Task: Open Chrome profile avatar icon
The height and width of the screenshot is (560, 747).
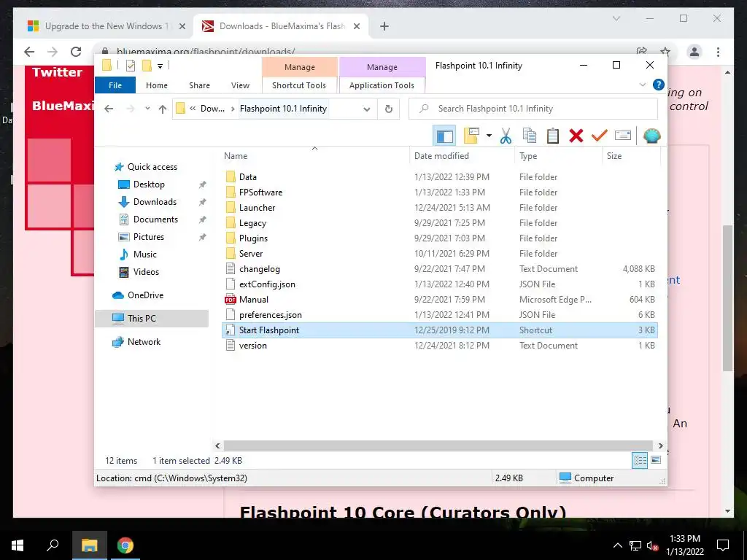Action: [x=694, y=52]
